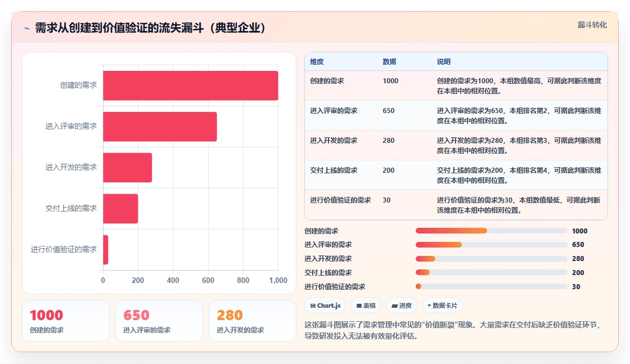Select table row cell 交付上线的需求
630x364 pixels.
coord(334,170)
